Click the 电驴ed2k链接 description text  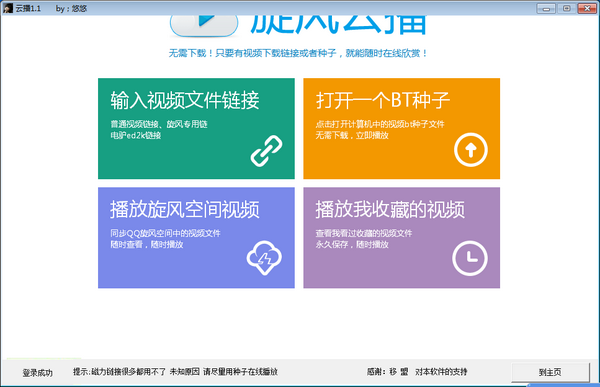tap(136, 136)
